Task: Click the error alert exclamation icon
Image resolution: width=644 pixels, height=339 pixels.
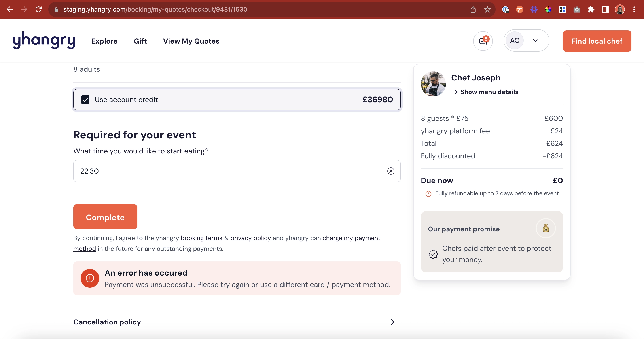Action: [x=90, y=278]
